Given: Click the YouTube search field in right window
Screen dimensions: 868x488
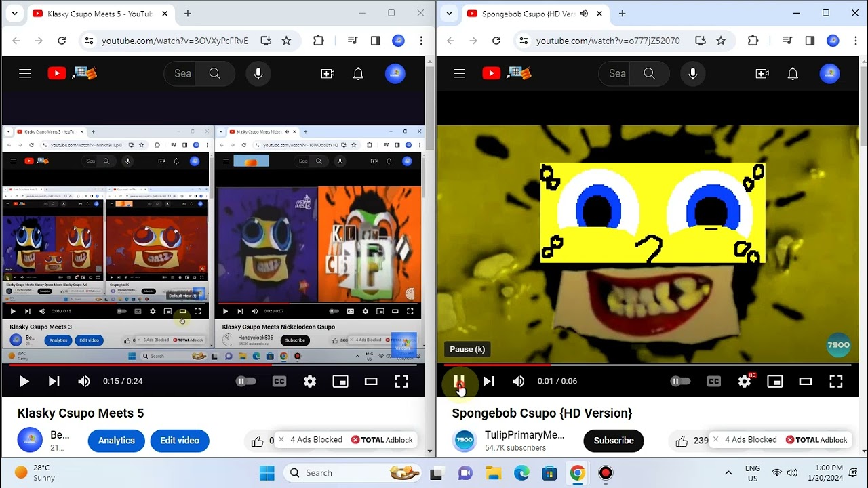Looking at the screenshot, I should click(615, 74).
